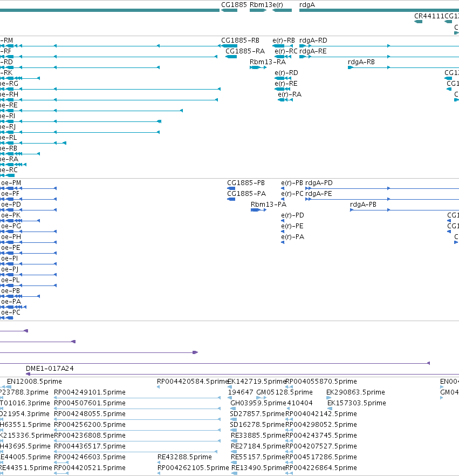Click the rdgA gene label
459x476 pixels.
point(307,5)
